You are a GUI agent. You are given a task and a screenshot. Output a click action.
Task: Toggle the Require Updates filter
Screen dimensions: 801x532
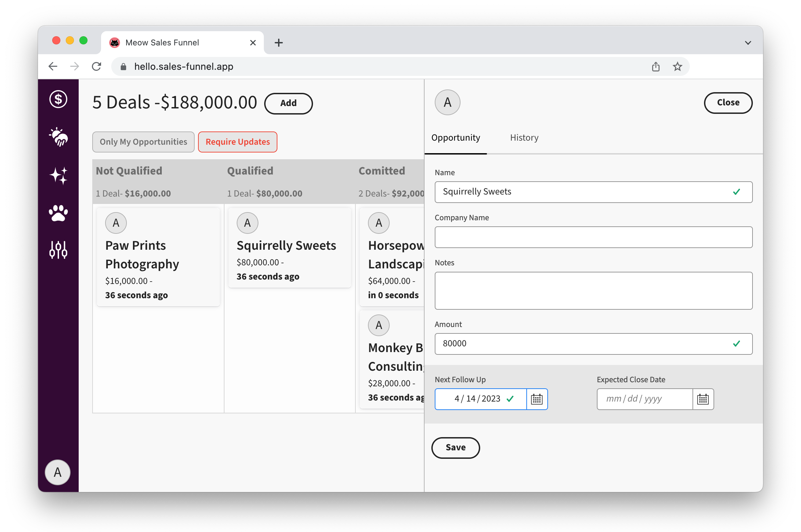point(237,142)
